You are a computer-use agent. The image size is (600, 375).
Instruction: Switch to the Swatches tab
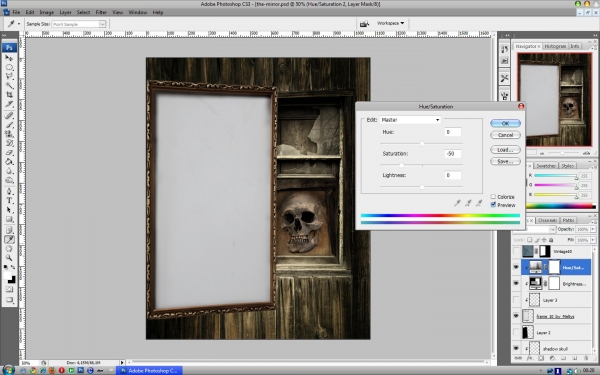(x=546, y=166)
